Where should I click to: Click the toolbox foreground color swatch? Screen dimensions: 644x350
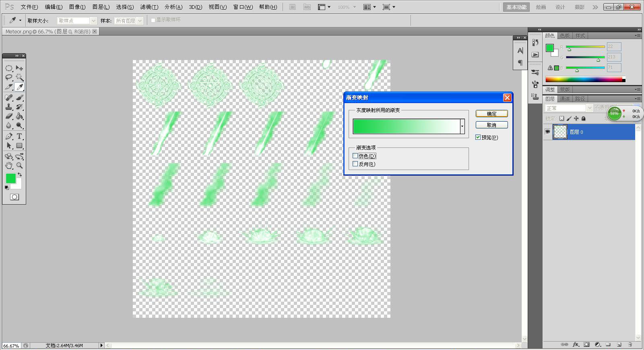[x=10, y=178]
